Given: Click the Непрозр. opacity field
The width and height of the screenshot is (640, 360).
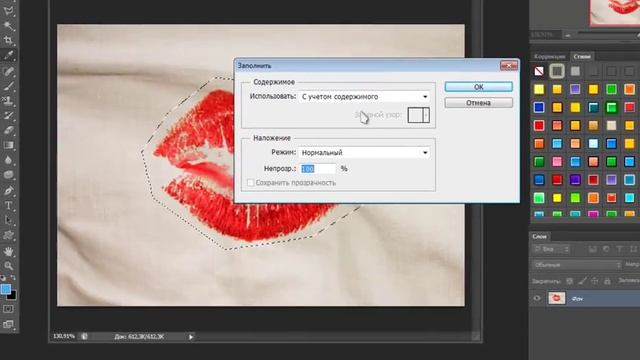Looking at the screenshot, I should (x=318, y=169).
